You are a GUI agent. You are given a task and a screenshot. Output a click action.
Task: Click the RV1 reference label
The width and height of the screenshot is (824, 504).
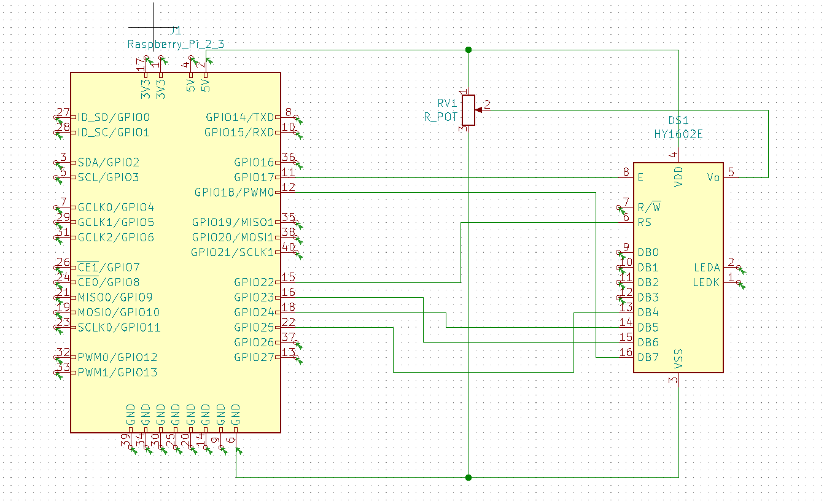(x=447, y=103)
